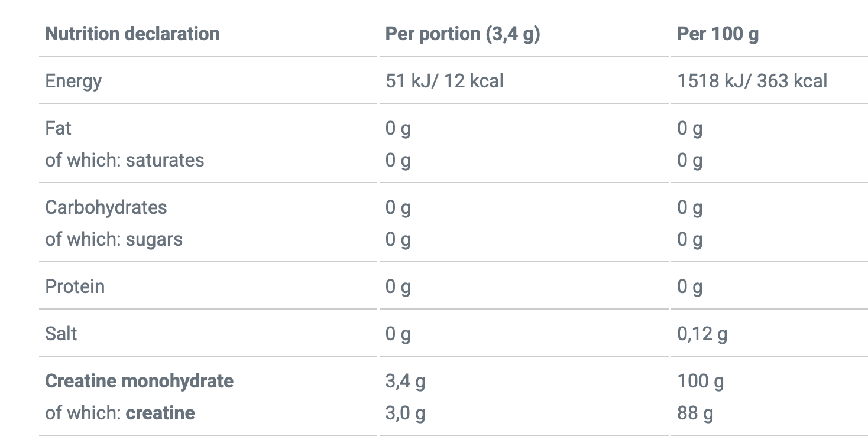
Task: Click the '100 g' creatine monohydrate value
Action: click(x=700, y=381)
